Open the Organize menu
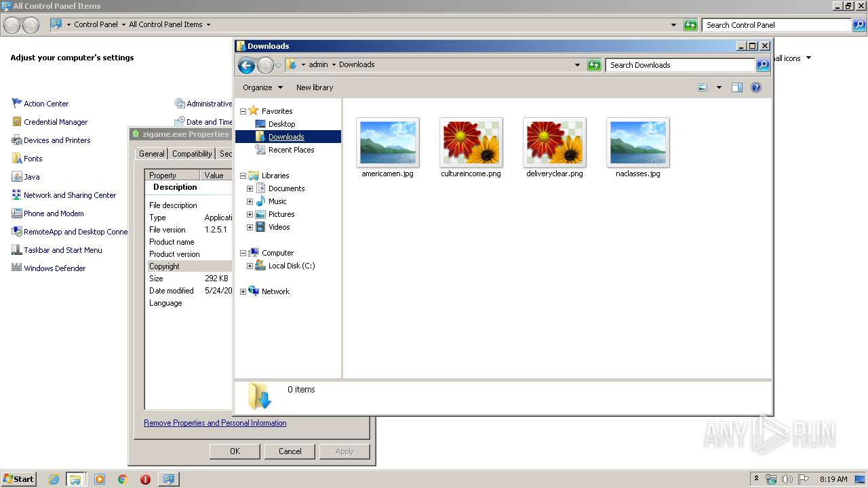Viewport: 868px width, 488px height. [x=262, y=87]
